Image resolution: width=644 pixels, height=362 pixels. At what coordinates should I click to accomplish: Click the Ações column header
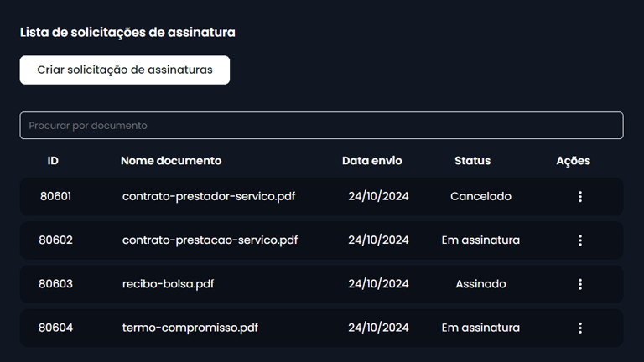pyautogui.click(x=574, y=161)
